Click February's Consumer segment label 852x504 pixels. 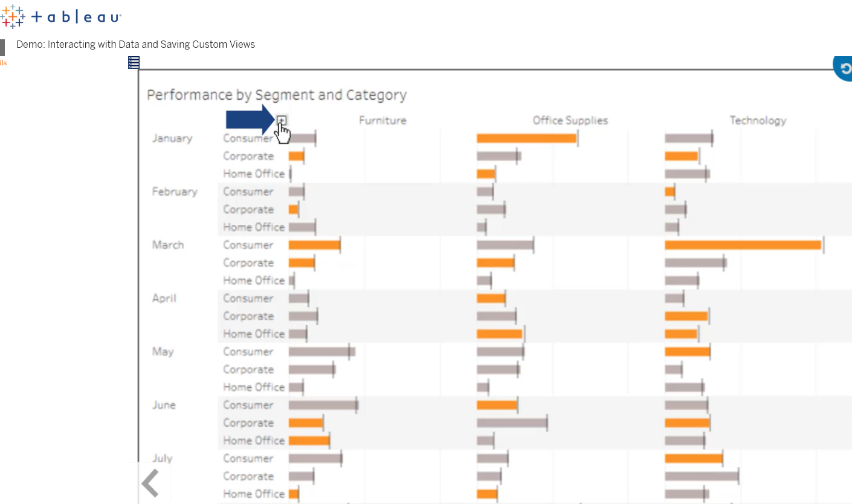point(248,192)
